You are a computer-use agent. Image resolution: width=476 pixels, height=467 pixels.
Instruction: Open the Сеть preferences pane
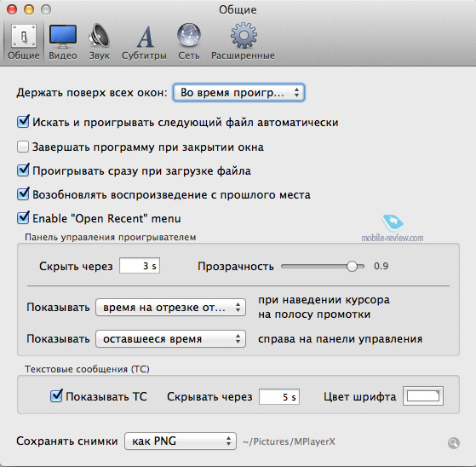(189, 42)
